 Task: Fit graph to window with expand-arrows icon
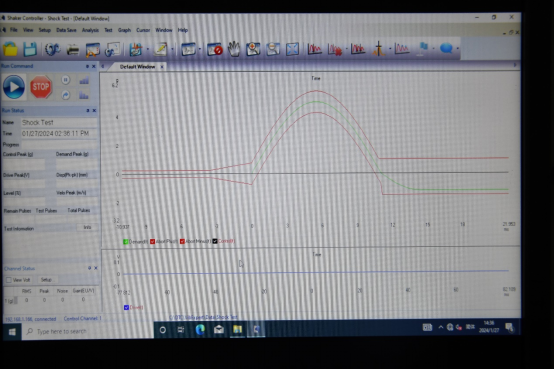[x=292, y=49]
